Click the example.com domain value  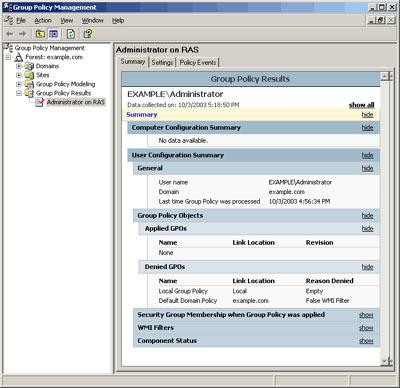click(x=287, y=192)
